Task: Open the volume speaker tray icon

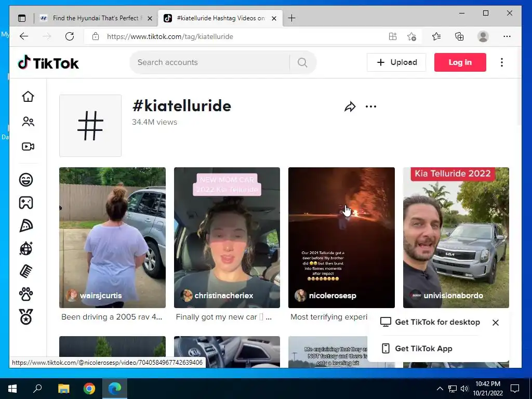Action: pos(464,389)
